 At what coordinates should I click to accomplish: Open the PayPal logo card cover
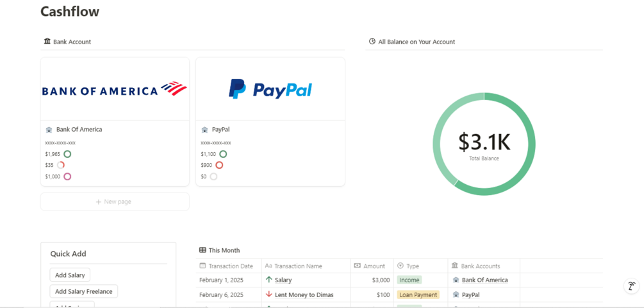click(270, 89)
